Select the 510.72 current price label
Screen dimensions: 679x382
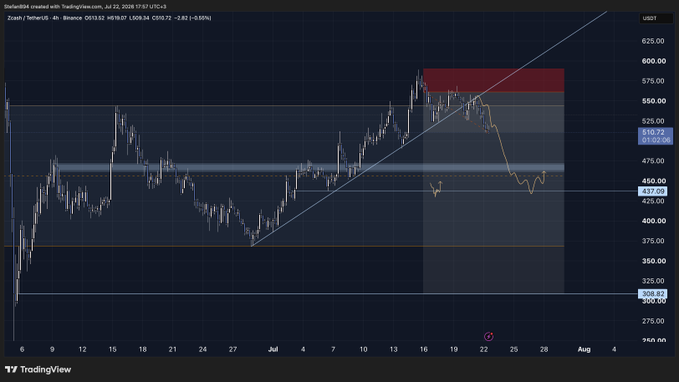(655, 136)
